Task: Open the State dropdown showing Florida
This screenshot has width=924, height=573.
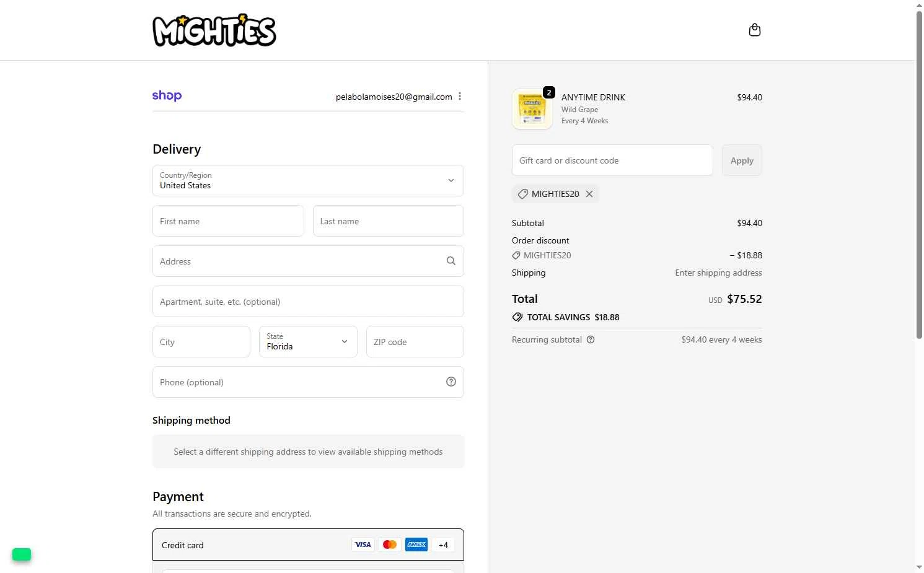Action: (x=308, y=341)
